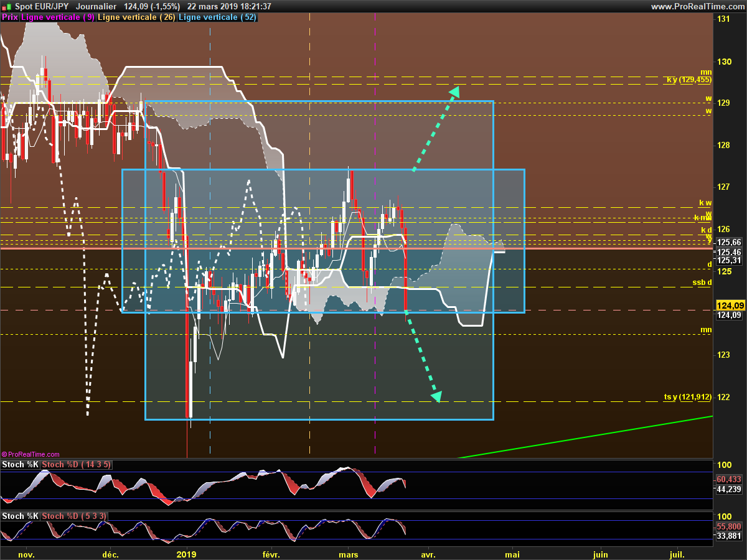Image resolution: width=747 pixels, height=560 pixels.
Task: Click the yellow 124,09 current price tag
Action: pyautogui.click(x=730, y=306)
